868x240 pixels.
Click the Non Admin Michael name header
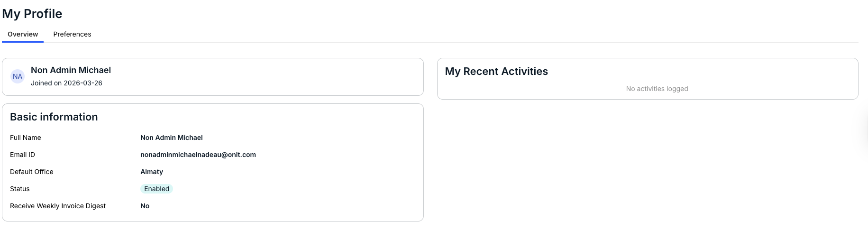[71, 70]
